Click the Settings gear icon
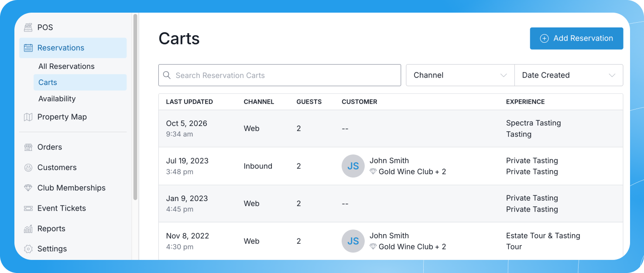This screenshot has height=273, width=644. (28, 249)
